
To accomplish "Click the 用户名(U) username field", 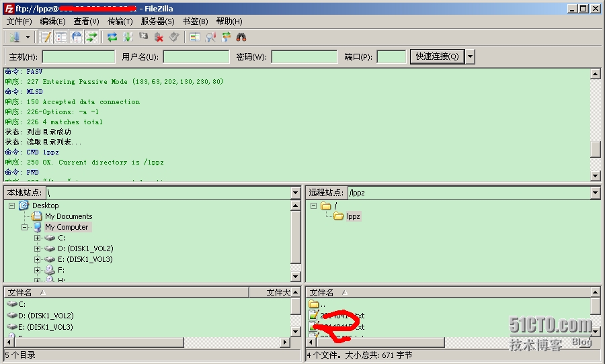I will [x=196, y=56].
